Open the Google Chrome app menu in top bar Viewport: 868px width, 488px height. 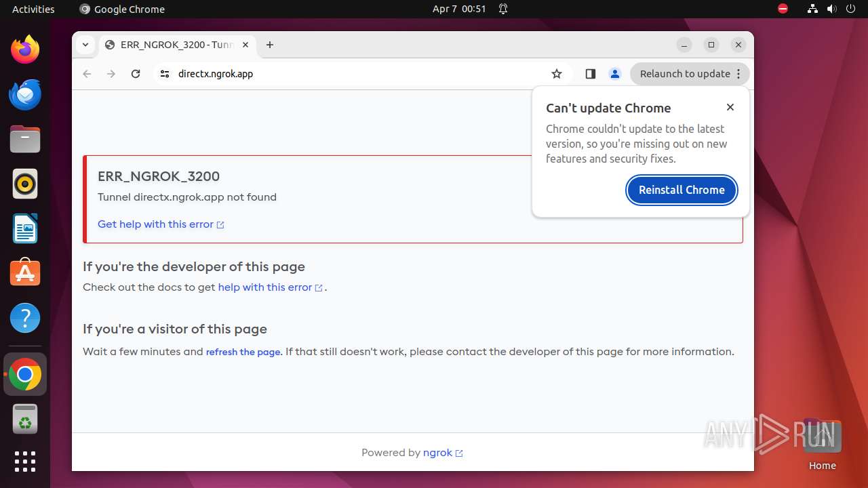(122, 9)
